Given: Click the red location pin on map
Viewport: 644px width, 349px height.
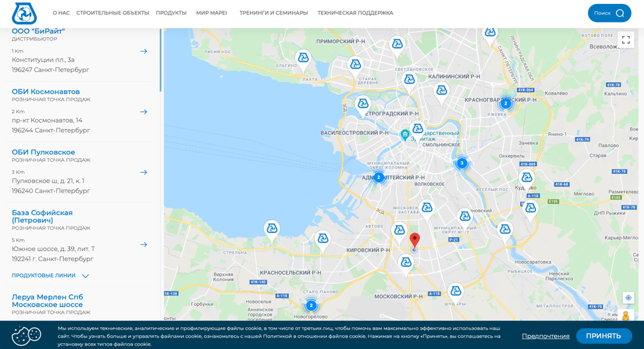Looking at the screenshot, I should point(415,240).
